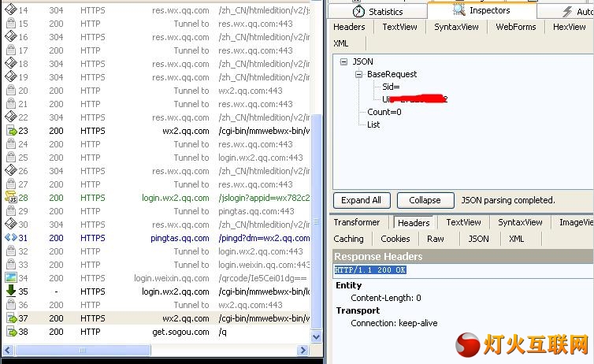Click the lock icon of session 20
This screenshot has width=594, height=364.
click(11, 90)
